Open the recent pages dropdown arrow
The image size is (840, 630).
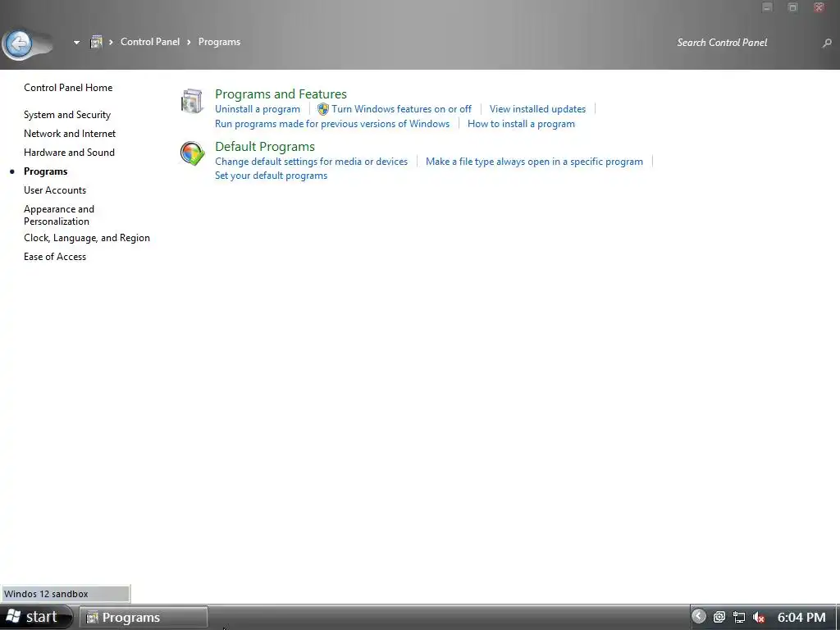point(76,43)
